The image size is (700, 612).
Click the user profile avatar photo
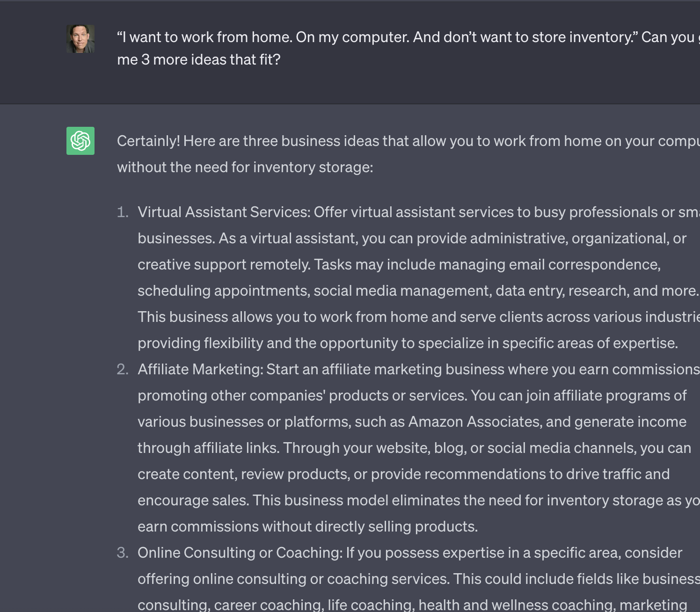[x=80, y=39]
